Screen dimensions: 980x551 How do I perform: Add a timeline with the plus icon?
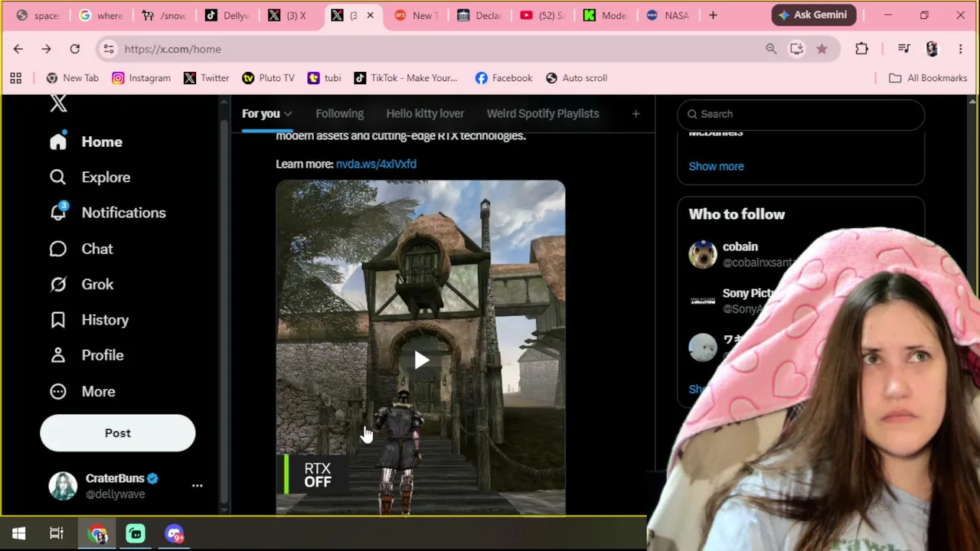pos(635,114)
